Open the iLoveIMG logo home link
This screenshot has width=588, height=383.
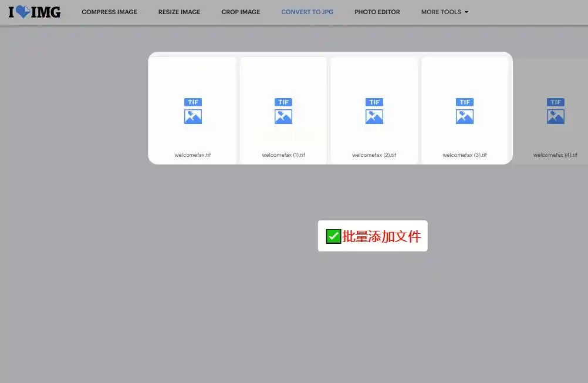(34, 12)
